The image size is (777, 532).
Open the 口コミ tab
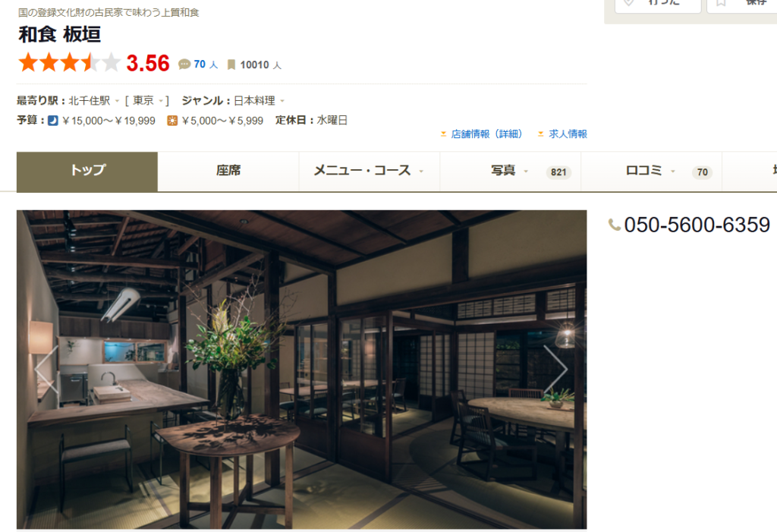pos(651,171)
